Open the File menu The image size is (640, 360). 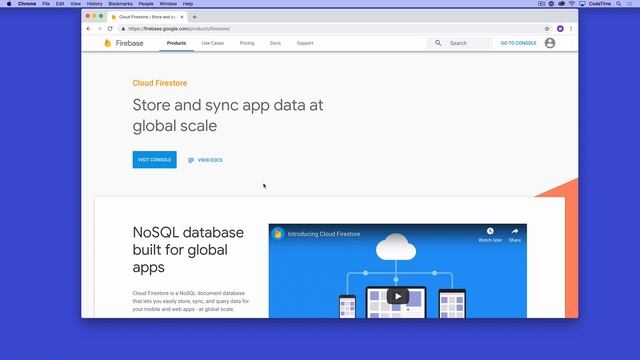click(46, 4)
